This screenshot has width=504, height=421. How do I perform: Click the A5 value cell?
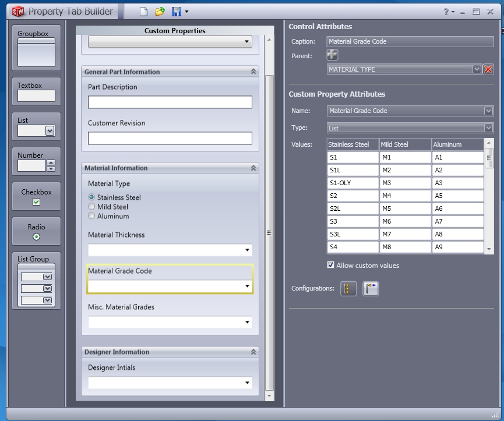458,196
